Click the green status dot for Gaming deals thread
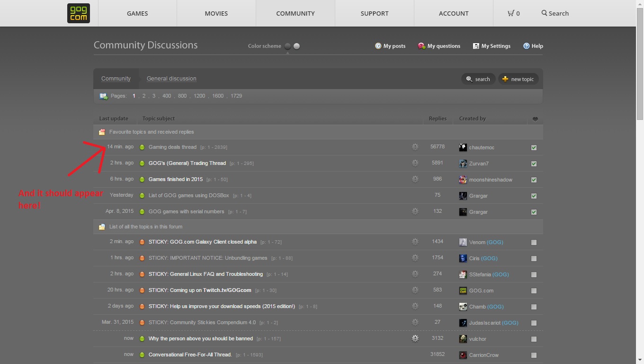 click(142, 147)
